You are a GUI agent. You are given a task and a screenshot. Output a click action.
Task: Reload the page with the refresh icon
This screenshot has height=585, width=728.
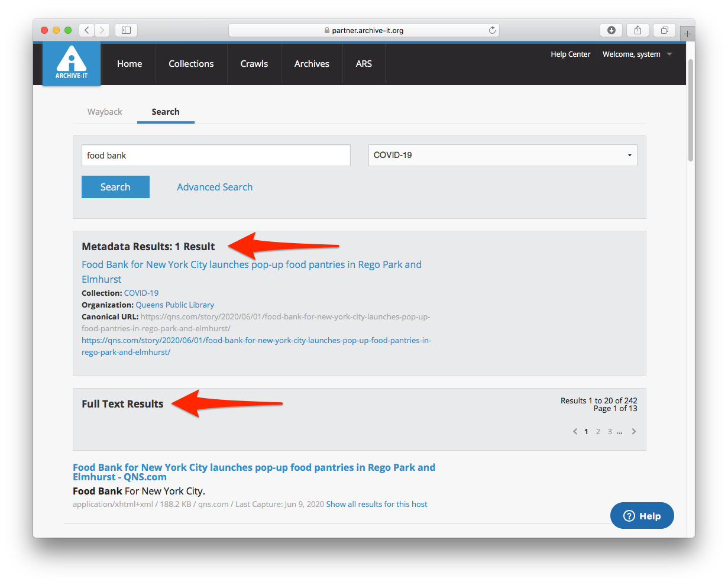[491, 30]
